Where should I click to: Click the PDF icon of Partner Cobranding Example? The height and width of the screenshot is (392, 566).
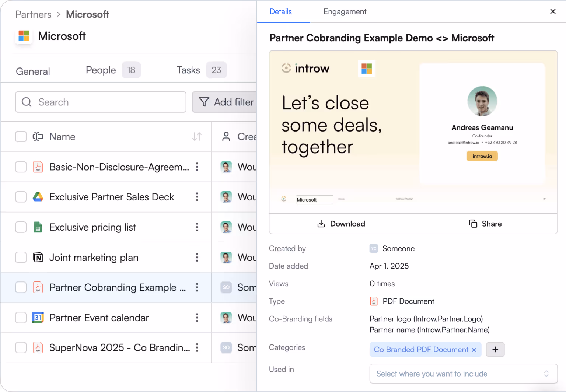pyautogui.click(x=38, y=287)
